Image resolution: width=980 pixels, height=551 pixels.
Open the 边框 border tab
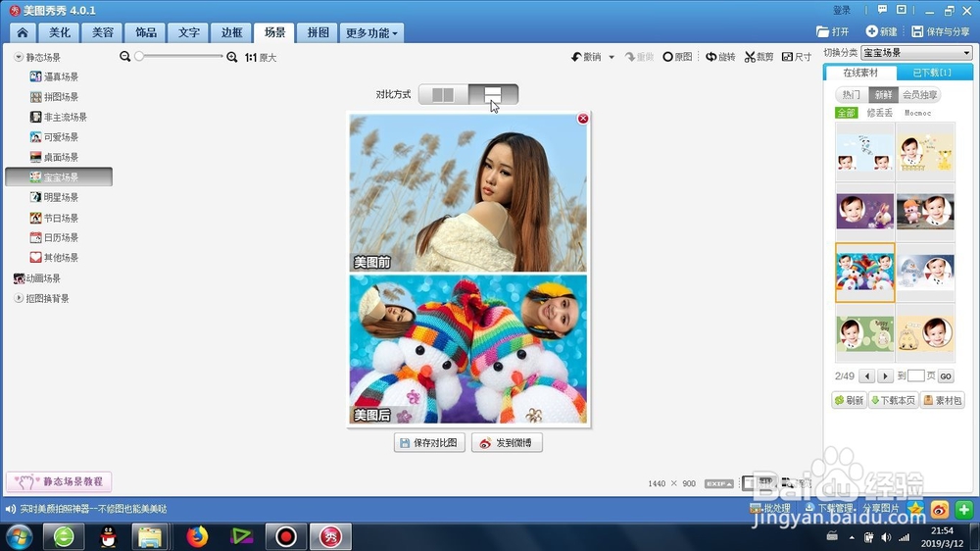[231, 32]
